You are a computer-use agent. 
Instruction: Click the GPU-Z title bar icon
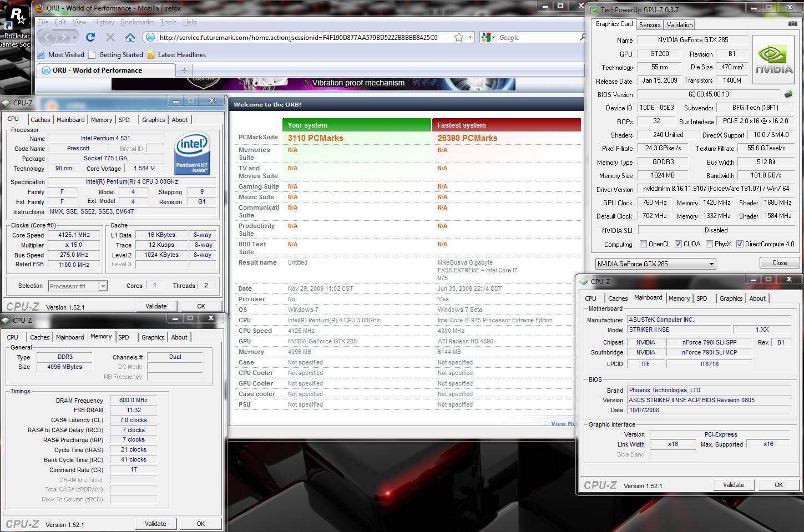(594, 10)
